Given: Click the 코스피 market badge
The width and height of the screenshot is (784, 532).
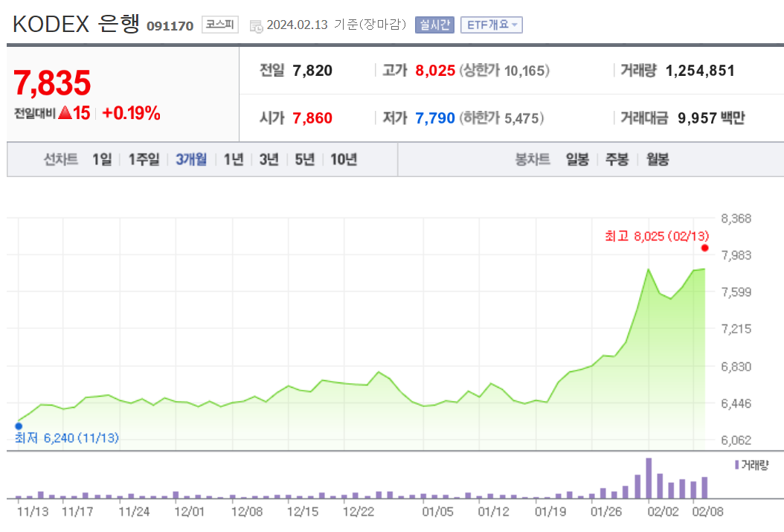Looking at the screenshot, I should pos(220,25).
